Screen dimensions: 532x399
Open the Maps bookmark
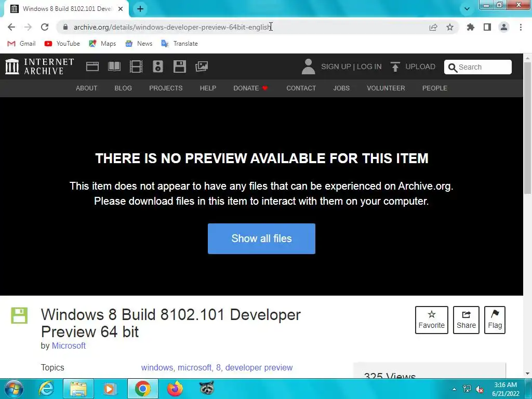tap(102, 44)
